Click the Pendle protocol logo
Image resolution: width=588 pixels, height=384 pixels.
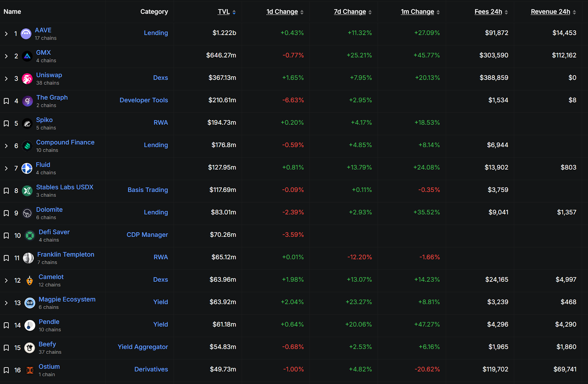pyautogui.click(x=30, y=326)
